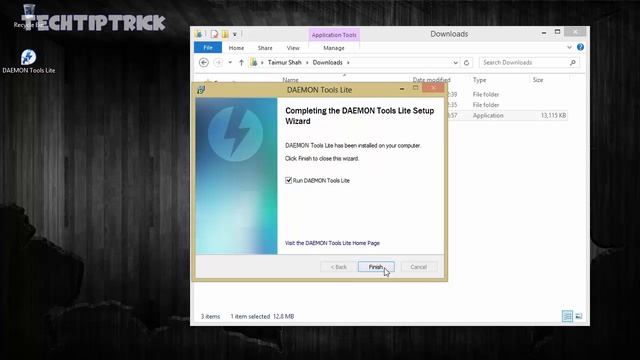
Task: Switch to the Share ribbon tab
Action: [x=265, y=48]
